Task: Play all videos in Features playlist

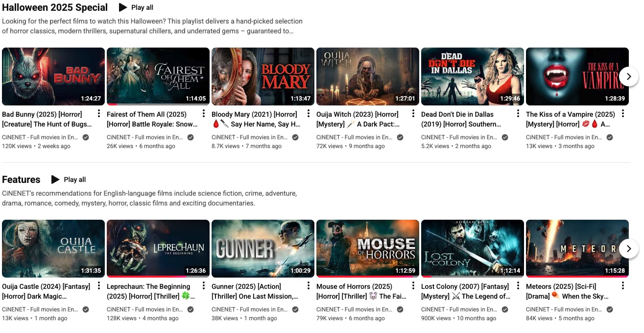Action: pos(69,179)
